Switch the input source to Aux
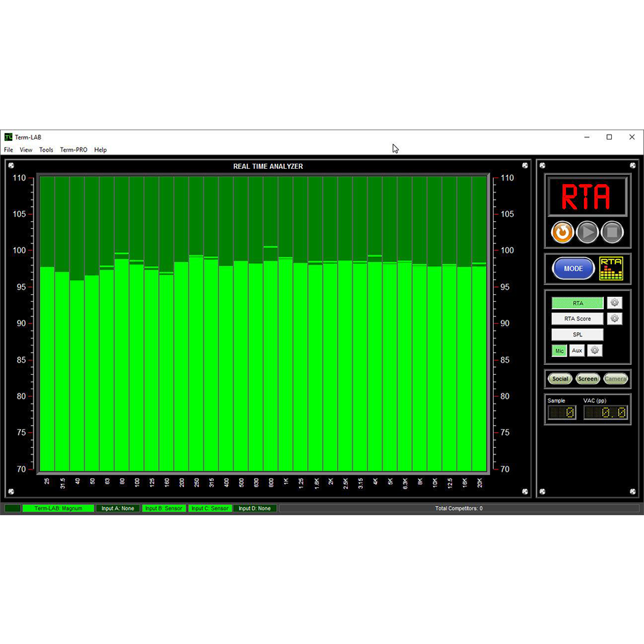Image resolution: width=644 pixels, height=644 pixels. [x=577, y=351]
